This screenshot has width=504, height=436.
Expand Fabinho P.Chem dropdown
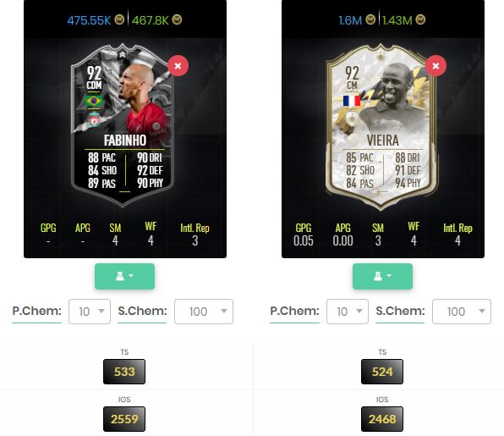coord(90,312)
